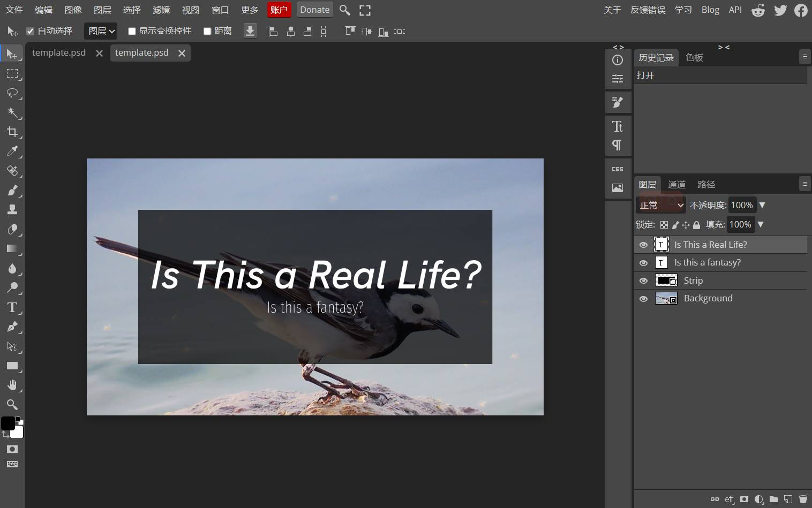Viewport: 812px width, 508px height.
Task: Click the Donate button
Action: (x=315, y=10)
